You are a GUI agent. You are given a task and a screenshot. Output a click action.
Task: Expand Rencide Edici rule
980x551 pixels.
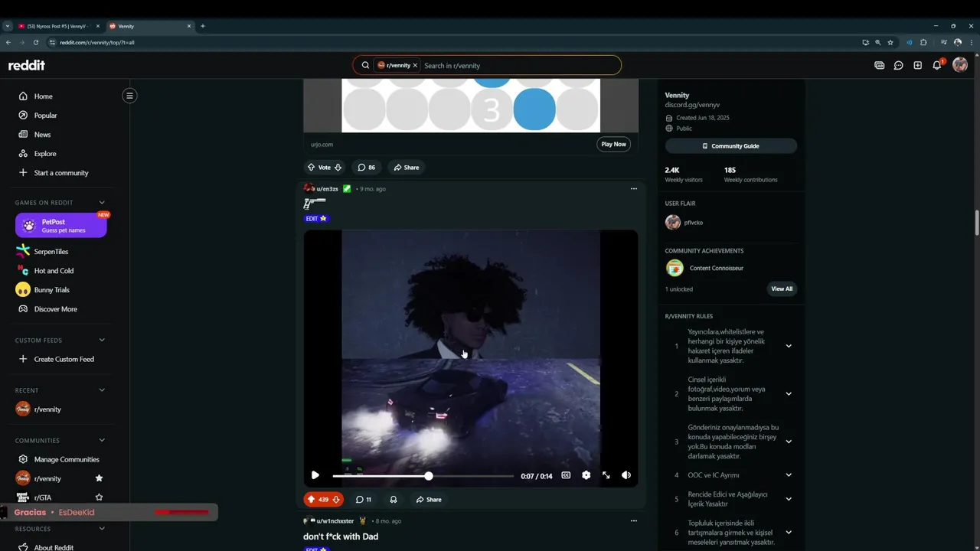click(788, 499)
